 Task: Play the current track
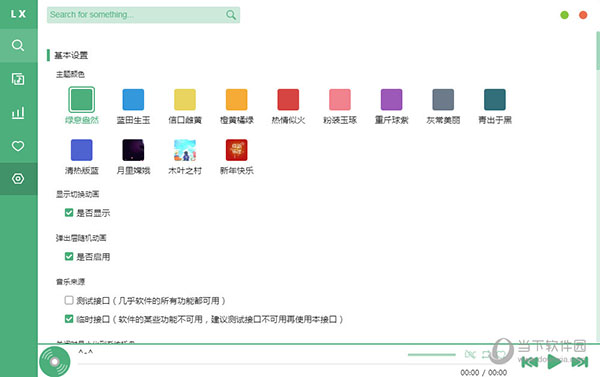point(554,362)
